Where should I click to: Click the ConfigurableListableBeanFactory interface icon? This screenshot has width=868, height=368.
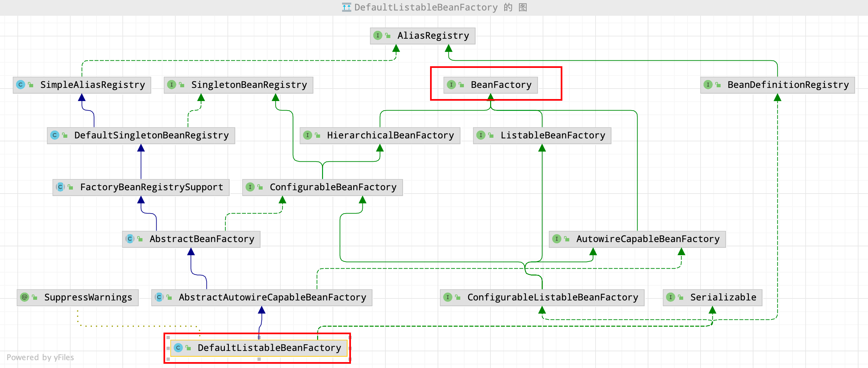[x=447, y=297]
